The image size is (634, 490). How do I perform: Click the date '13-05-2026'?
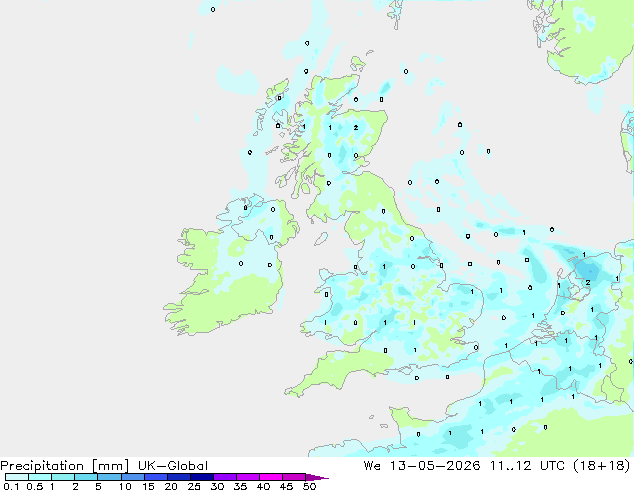(435, 465)
